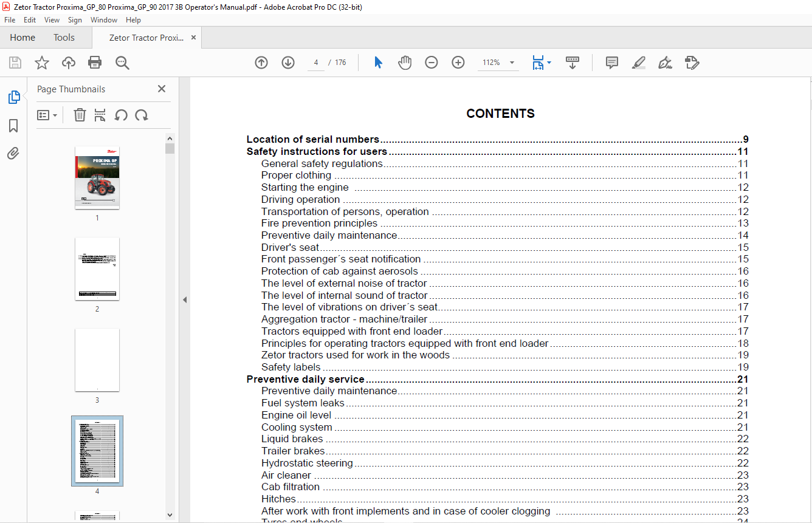
Task: Click Location of serial numbers entry
Action: point(497,140)
